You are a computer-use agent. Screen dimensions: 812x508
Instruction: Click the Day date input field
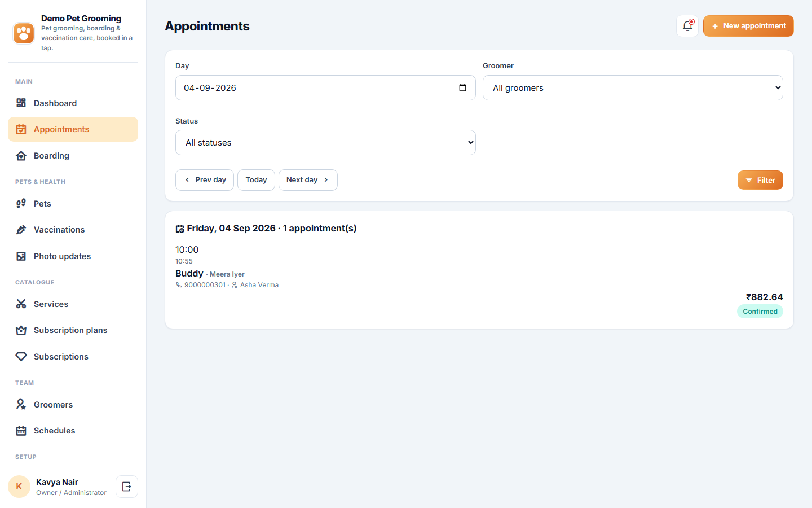pos(325,88)
